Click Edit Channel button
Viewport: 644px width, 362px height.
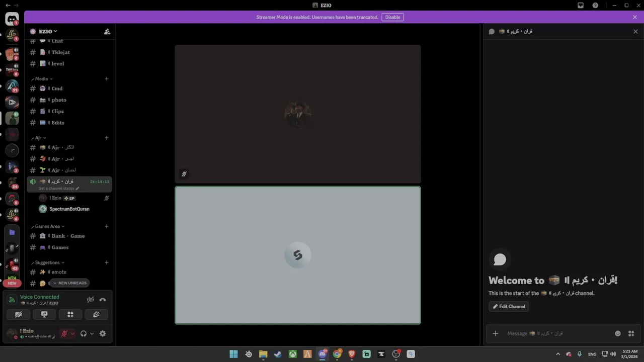click(509, 307)
